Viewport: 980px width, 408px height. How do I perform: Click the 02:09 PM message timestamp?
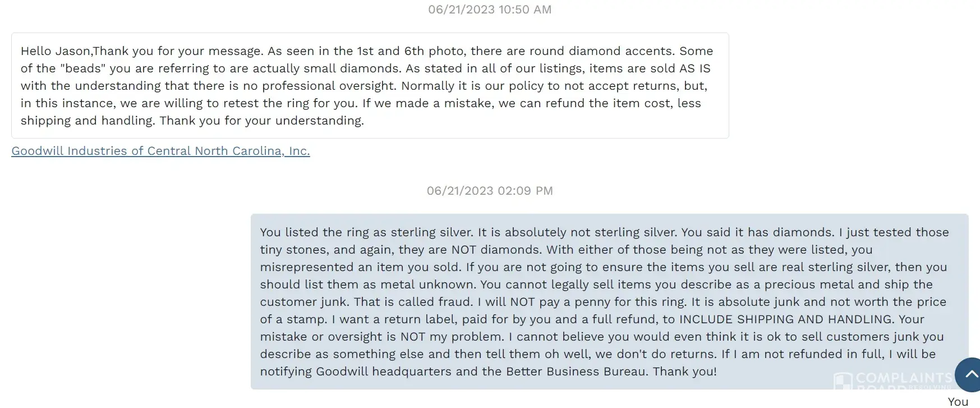489,191
